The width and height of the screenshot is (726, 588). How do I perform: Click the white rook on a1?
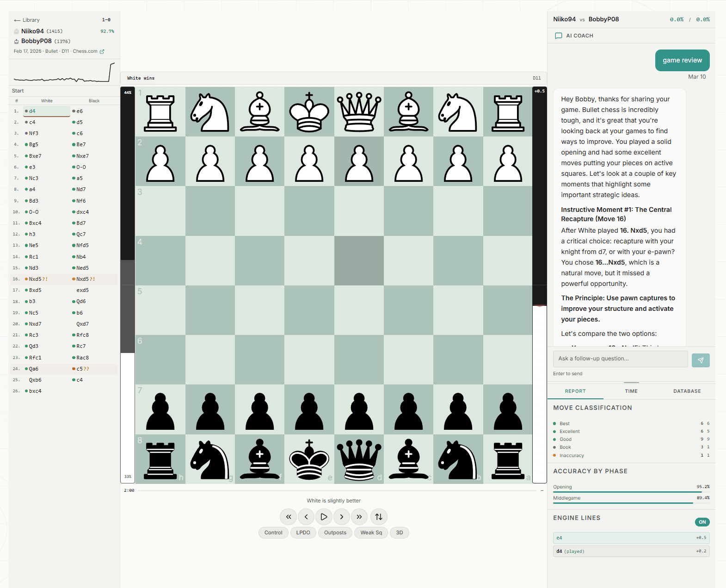[508, 111]
